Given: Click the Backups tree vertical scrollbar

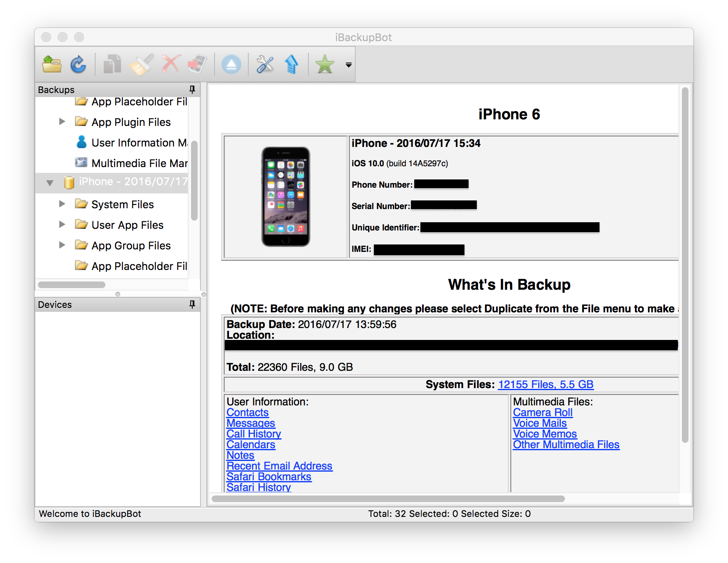Looking at the screenshot, I should click(194, 180).
